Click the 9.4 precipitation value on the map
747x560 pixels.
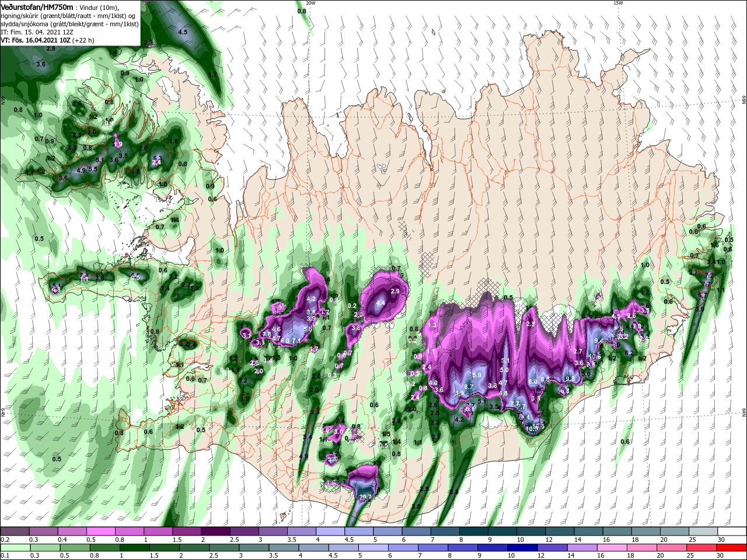tap(599, 341)
